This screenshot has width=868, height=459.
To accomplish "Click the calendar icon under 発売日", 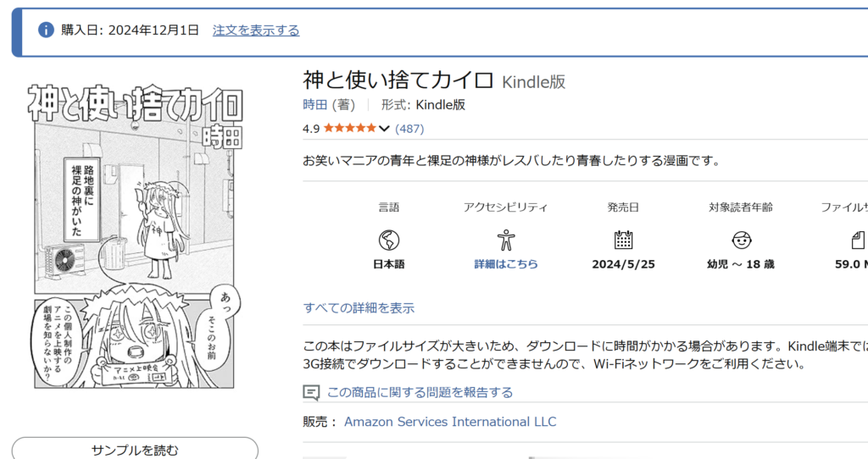I will (x=623, y=240).
